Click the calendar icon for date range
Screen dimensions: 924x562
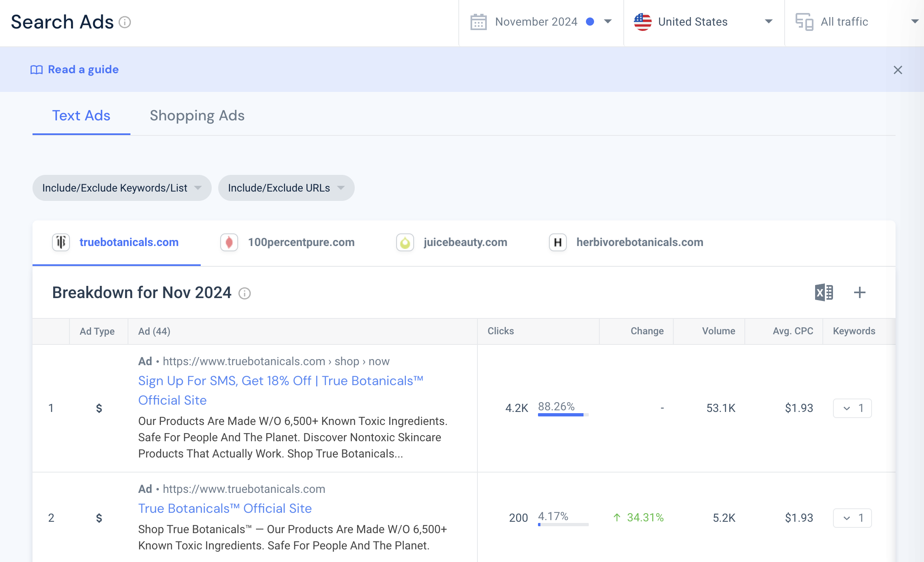[478, 22]
